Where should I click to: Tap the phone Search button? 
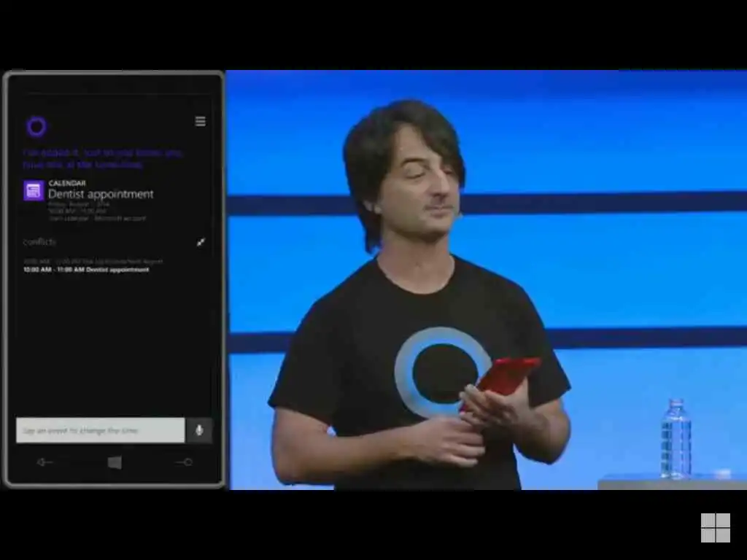point(184,462)
